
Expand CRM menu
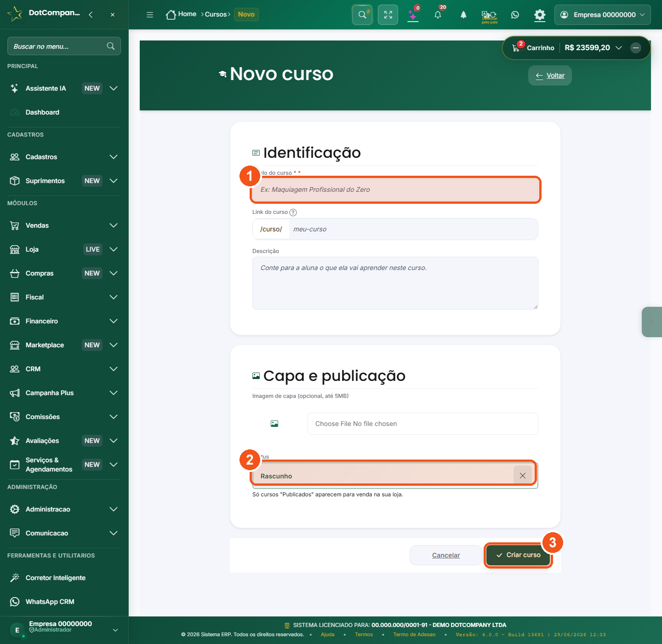point(114,369)
